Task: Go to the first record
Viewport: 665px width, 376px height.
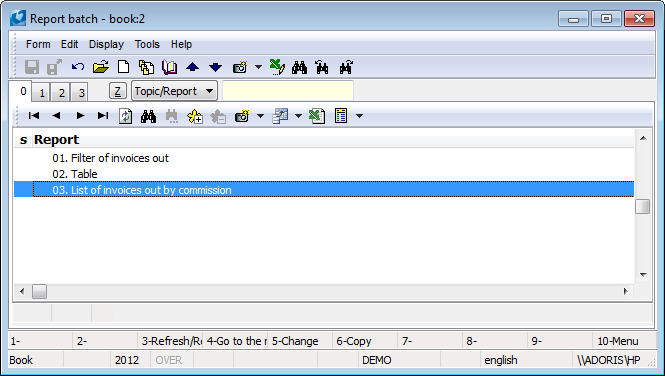Action: pyautogui.click(x=34, y=116)
